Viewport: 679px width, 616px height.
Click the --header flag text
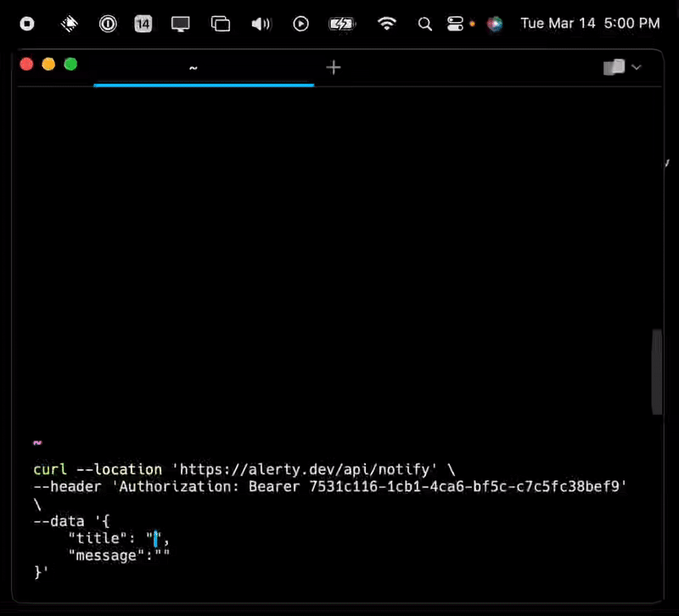tap(68, 486)
